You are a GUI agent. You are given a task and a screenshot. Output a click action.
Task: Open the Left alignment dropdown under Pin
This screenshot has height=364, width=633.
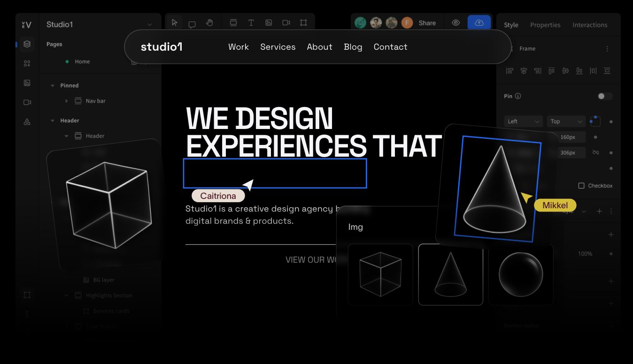tap(522, 121)
